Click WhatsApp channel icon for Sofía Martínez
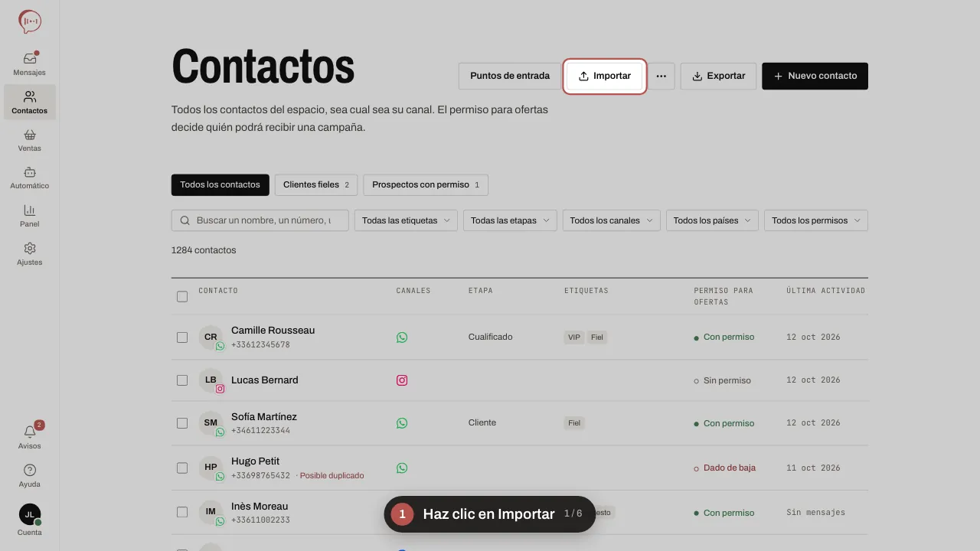The image size is (980, 551). (402, 423)
